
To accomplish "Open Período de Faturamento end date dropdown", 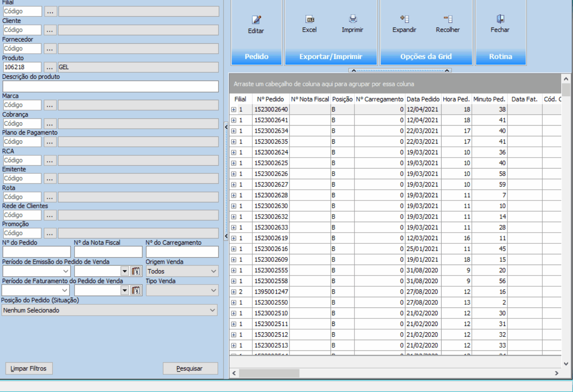I will coord(125,291).
